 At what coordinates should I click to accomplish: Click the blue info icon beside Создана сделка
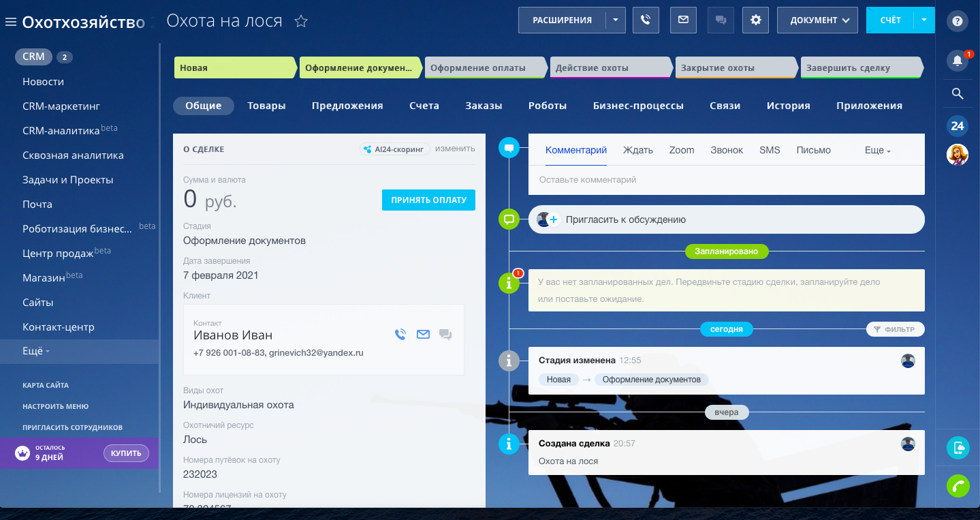point(509,444)
